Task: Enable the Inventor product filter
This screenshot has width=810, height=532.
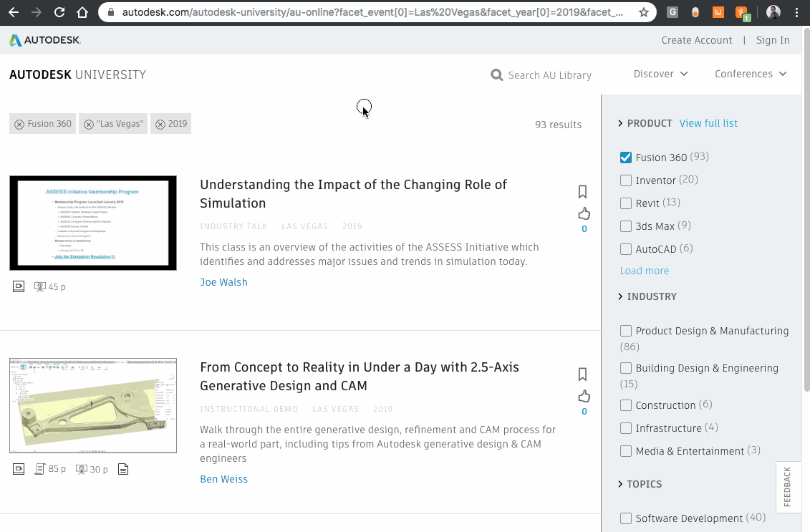Action: coord(626,180)
